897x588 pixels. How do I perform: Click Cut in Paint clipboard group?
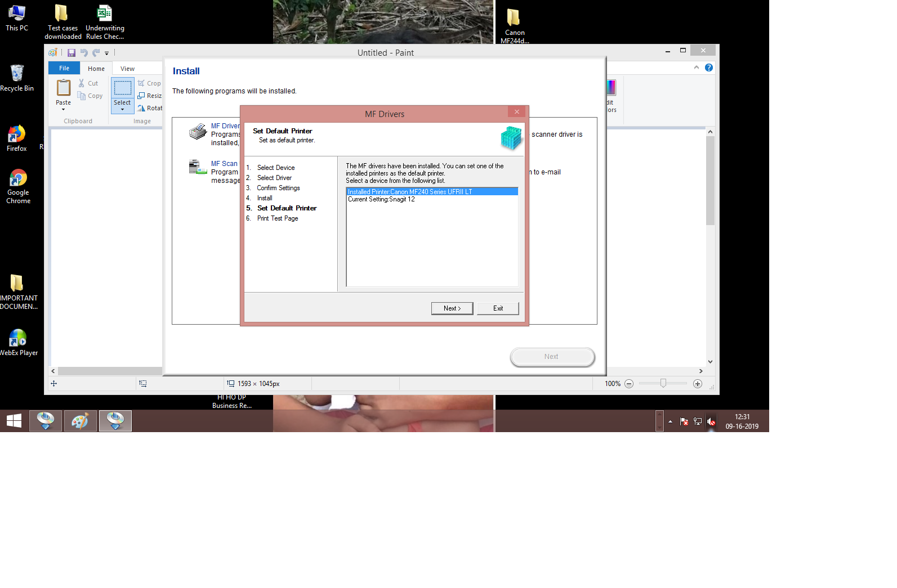[x=88, y=83]
